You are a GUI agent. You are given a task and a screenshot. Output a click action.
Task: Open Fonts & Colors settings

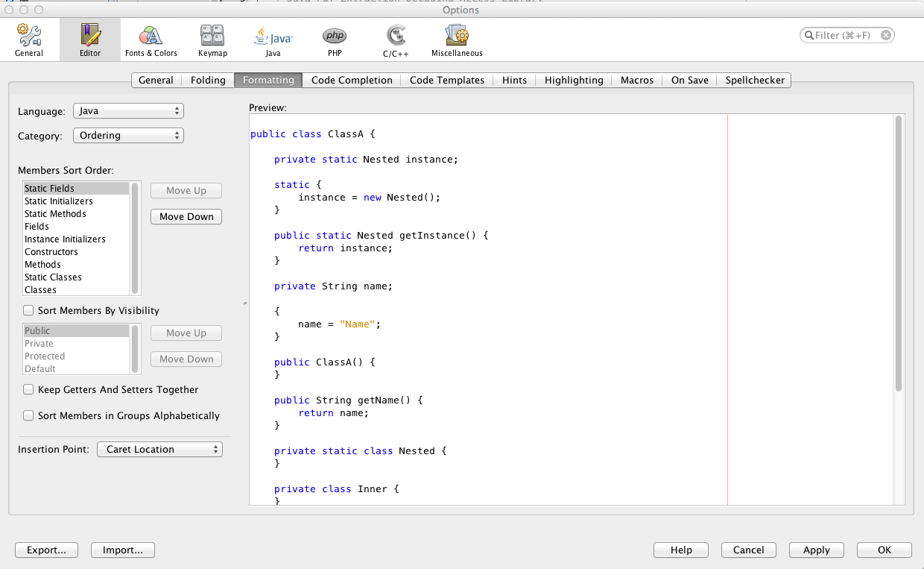[151, 40]
